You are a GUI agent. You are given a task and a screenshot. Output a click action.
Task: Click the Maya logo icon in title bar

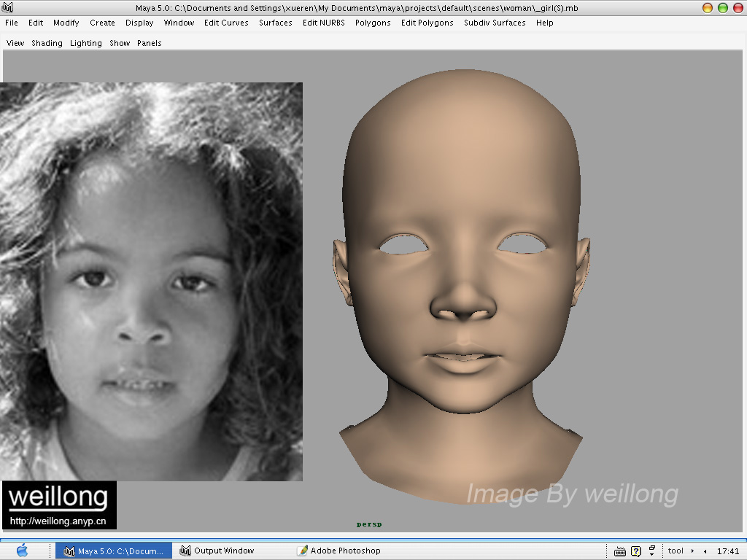click(7, 7)
